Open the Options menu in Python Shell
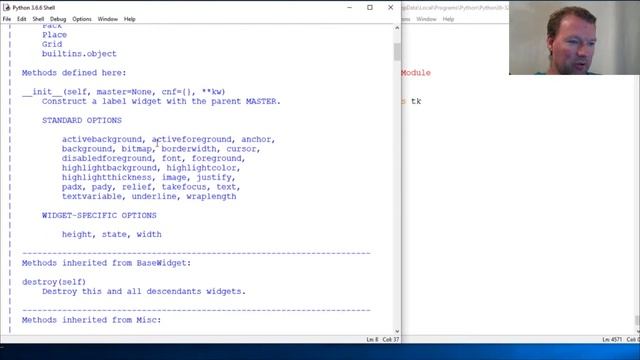640x360 pixels. [x=82, y=19]
